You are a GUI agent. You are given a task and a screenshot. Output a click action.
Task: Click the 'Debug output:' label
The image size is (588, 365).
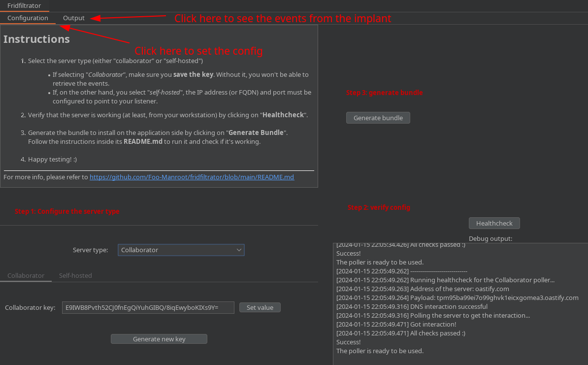point(490,238)
